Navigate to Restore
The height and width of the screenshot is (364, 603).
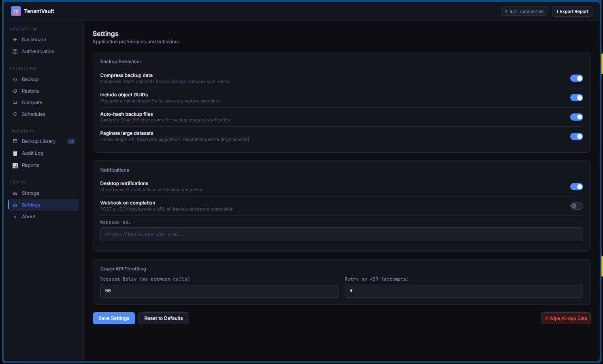coord(43,91)
